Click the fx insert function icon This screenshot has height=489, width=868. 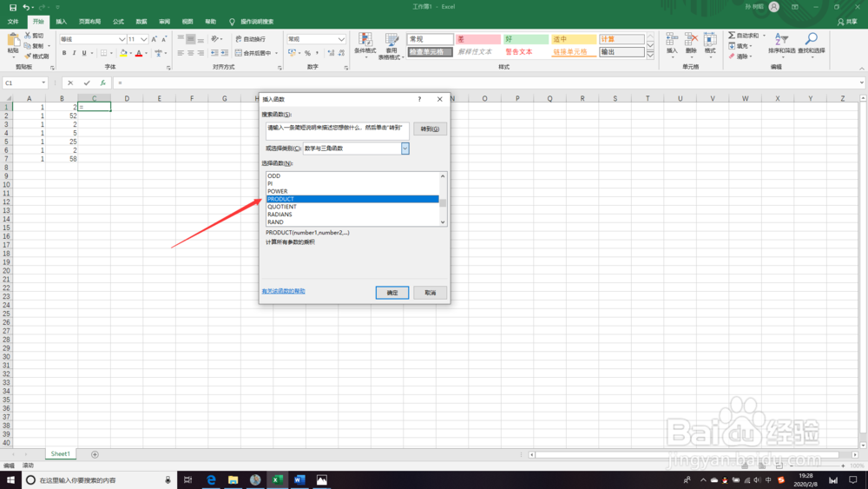tap(102, 83)
